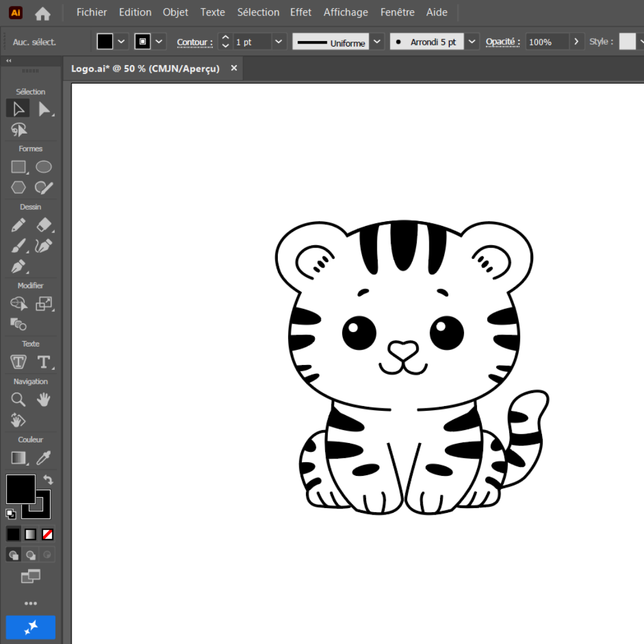Open the Effet menu
Screen dimensions: 644x644
[x=301, y=12]
